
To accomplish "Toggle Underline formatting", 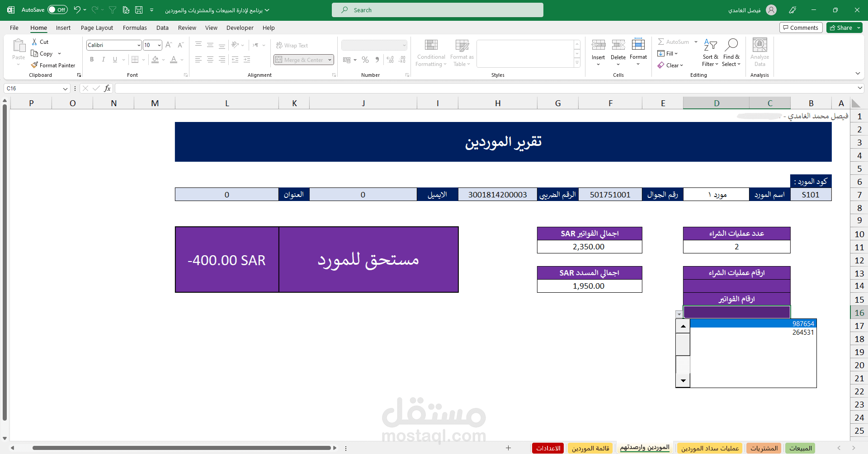I will [115, 59].
